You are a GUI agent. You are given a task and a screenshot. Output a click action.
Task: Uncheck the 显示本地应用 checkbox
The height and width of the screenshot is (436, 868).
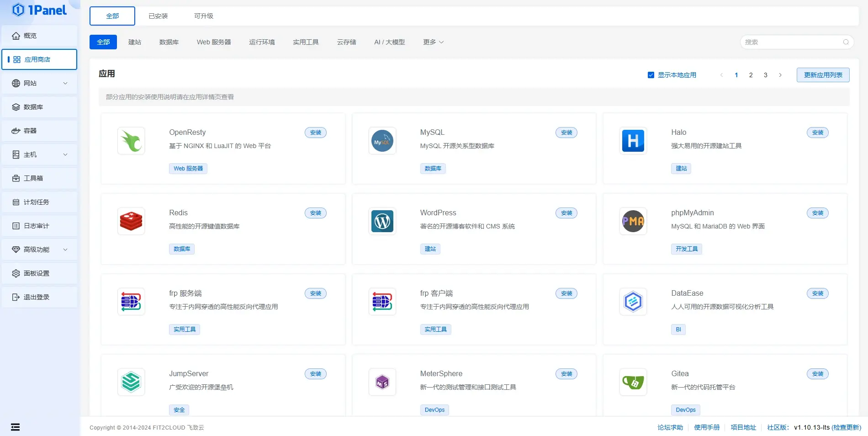[651, 75]
